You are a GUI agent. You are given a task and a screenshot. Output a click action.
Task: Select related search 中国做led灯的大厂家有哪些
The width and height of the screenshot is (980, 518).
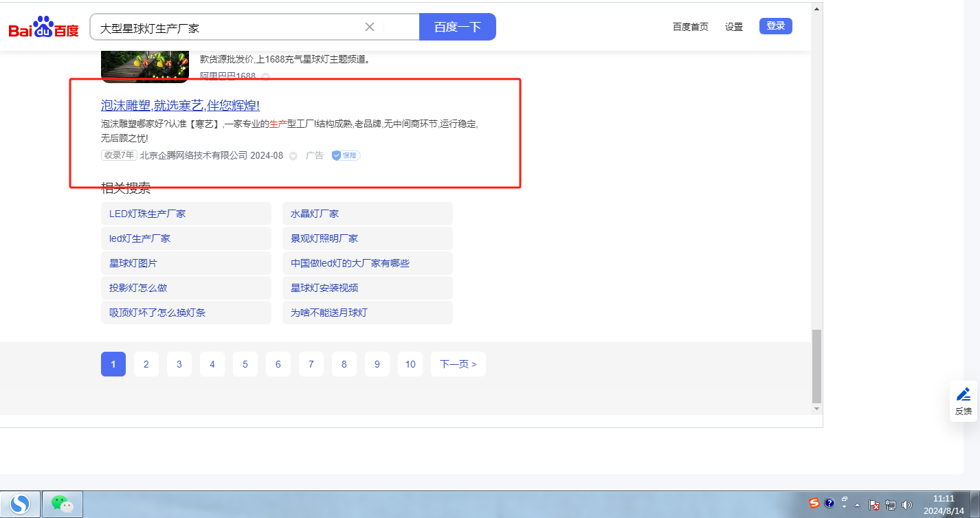pos(368,263)
